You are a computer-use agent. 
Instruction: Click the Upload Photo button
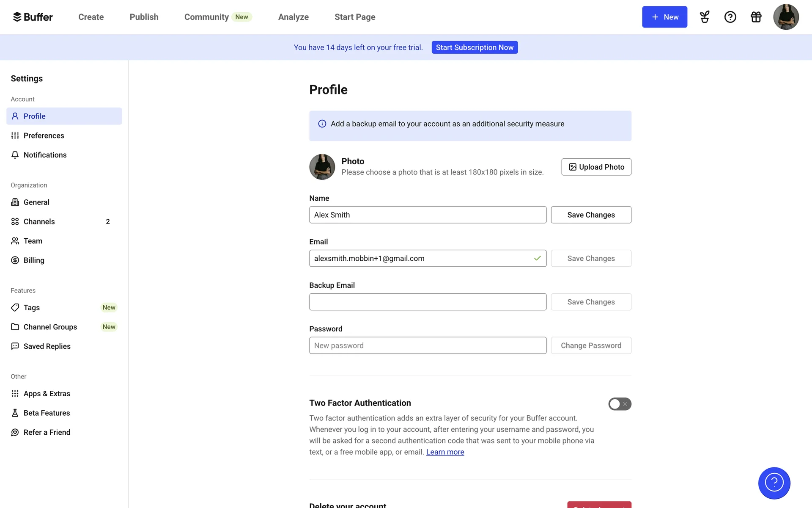pos(596,167)
